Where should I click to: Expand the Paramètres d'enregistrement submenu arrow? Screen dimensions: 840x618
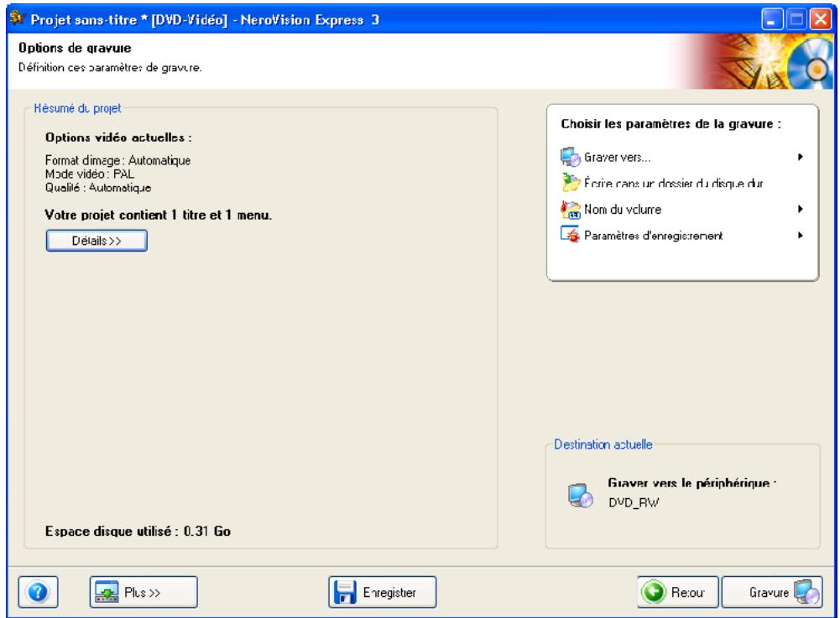tap(801, 235)
